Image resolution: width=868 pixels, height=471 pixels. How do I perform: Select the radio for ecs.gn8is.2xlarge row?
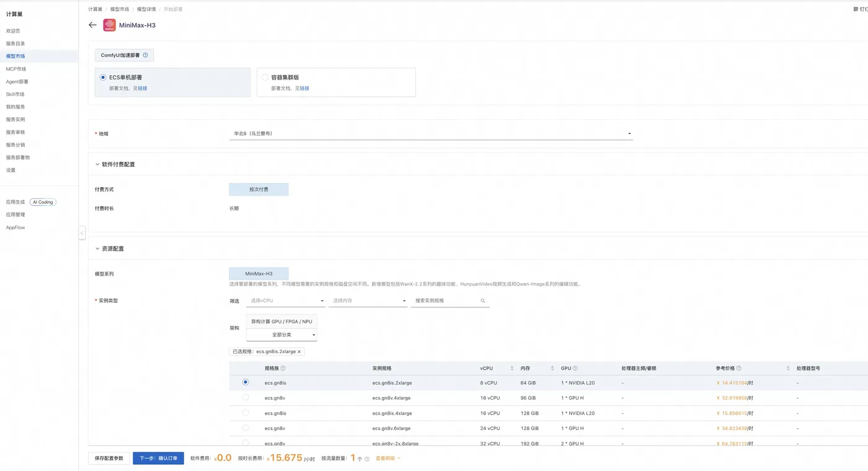pyautogui.click(x=246, y=382)
